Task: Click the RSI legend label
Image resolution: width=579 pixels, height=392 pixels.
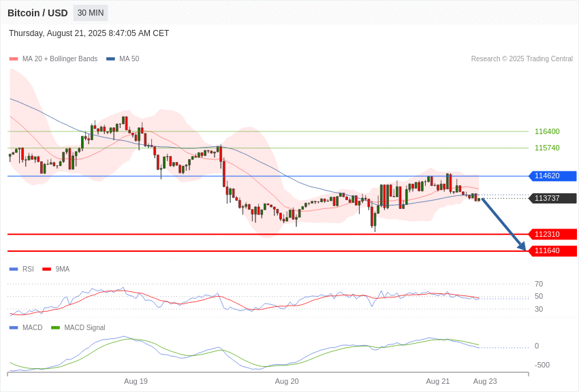Action: pos(28,269)
